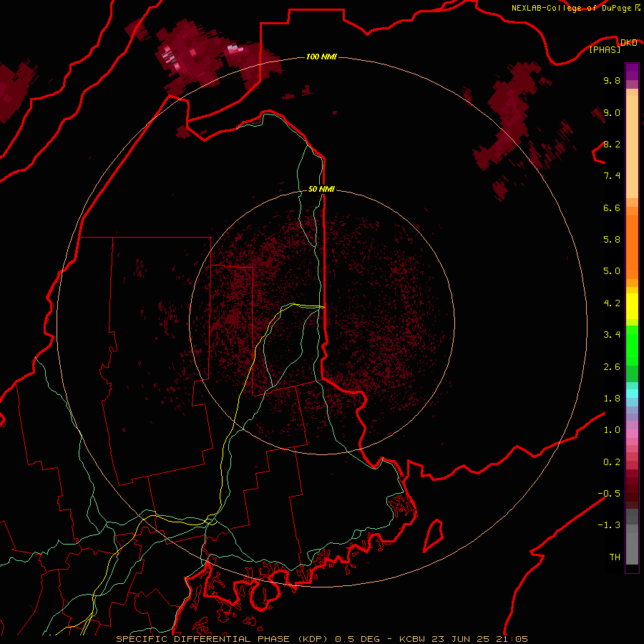The image size is (644, 644).
Task: Click the 2.6 scale value label
Action: click(x=612, y=367)
